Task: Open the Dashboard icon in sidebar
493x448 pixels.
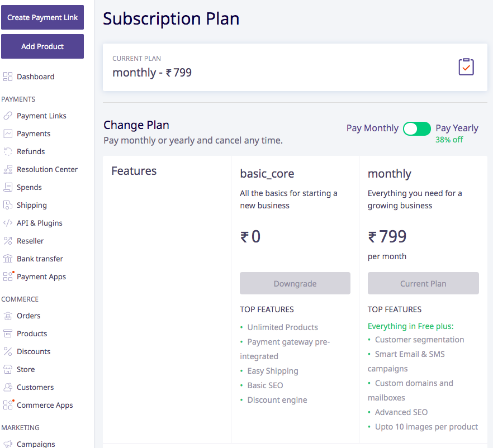Action: coord(8,77)
